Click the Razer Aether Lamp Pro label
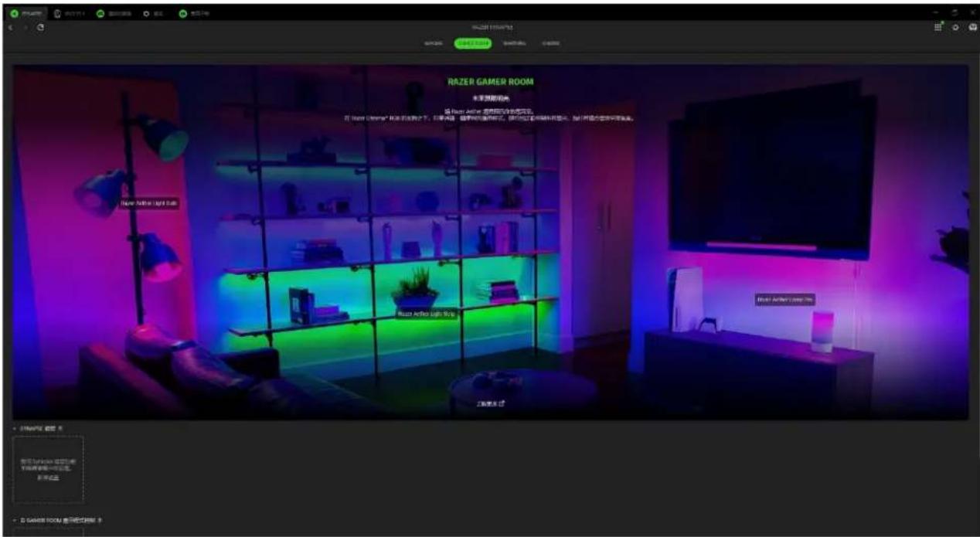 tap(784, 299)
